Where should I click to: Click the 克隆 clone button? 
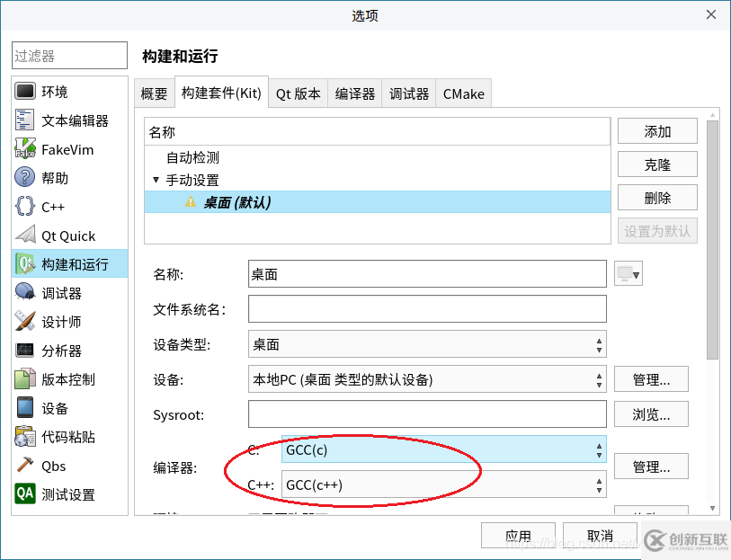pyautogui.click(x=657, y=164)
